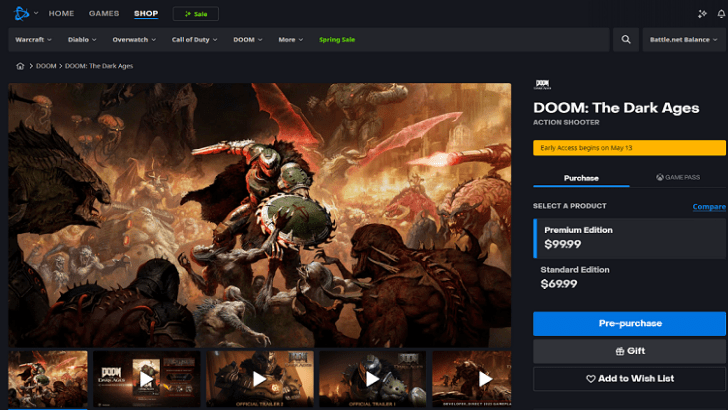The image size is (728, 410).
Task: Play the Official Trailer 1 thumbnail
Action: click(372, 379)
